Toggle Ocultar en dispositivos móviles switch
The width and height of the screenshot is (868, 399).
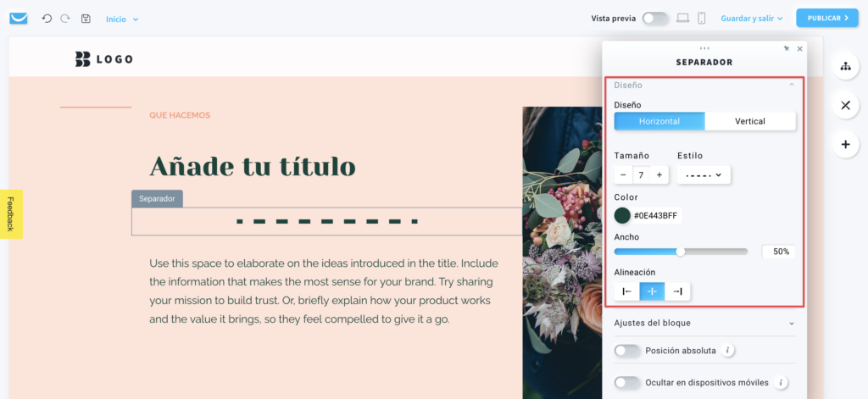pos(627,382)
